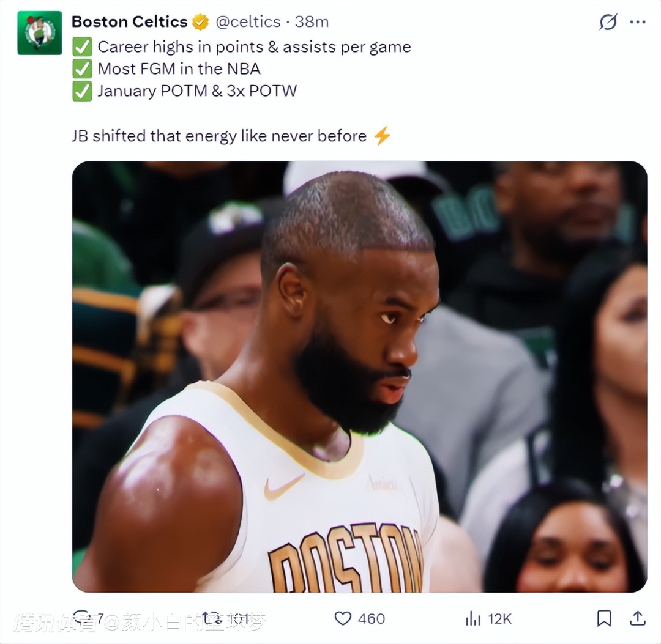Click the "Most FGM in the NBA" text

(179, 68)
